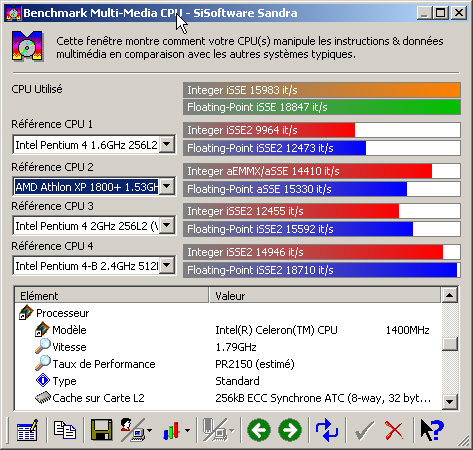Click the blue refresh arrows icon
Screen dimensions: 473x450
(x=327, y=430)
